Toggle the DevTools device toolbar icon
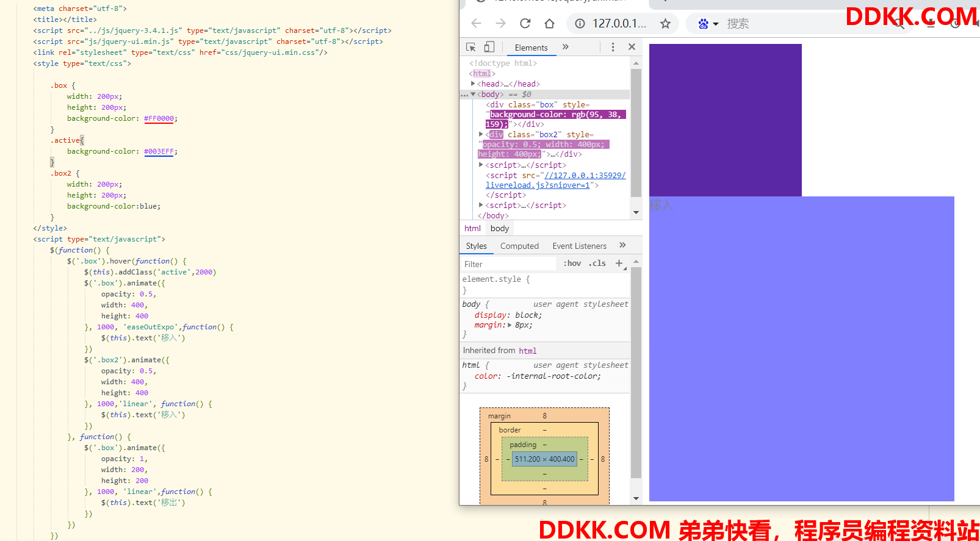The image size is (980, 541). 489,47
